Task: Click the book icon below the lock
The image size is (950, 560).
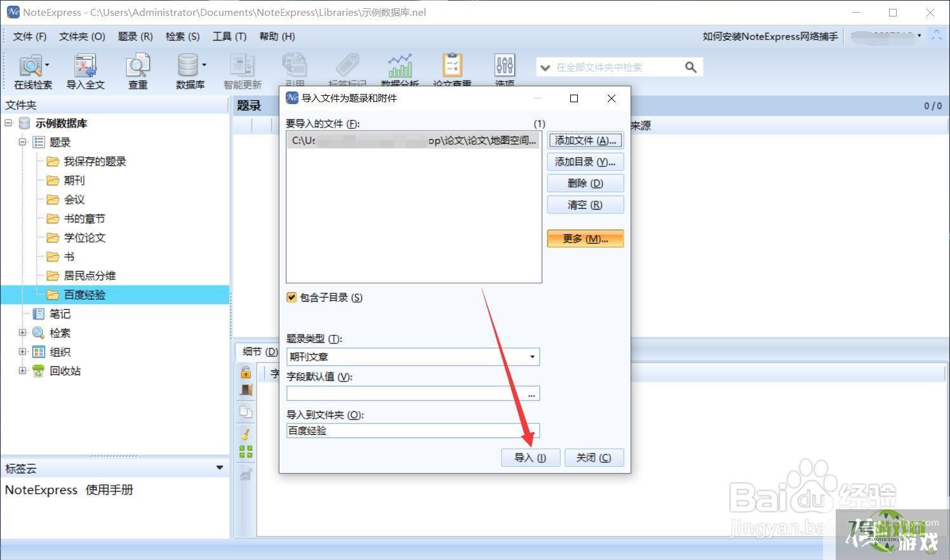Action: point(246,390)
